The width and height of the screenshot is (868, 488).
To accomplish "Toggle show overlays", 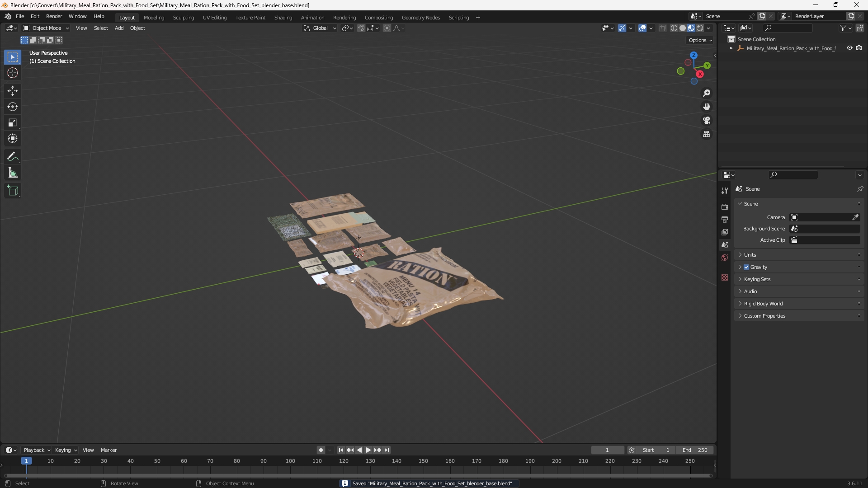I will [x=642, y=28].
